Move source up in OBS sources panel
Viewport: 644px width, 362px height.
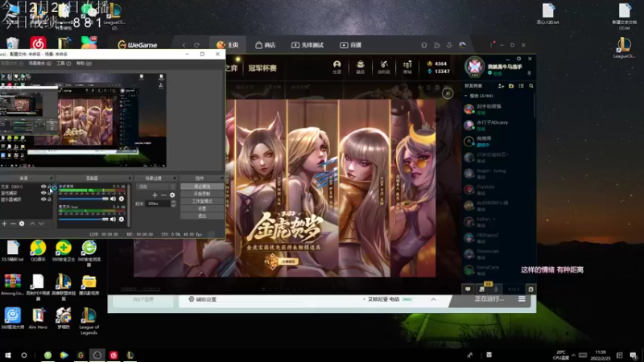pyautogui.click(x=32, y=224)
